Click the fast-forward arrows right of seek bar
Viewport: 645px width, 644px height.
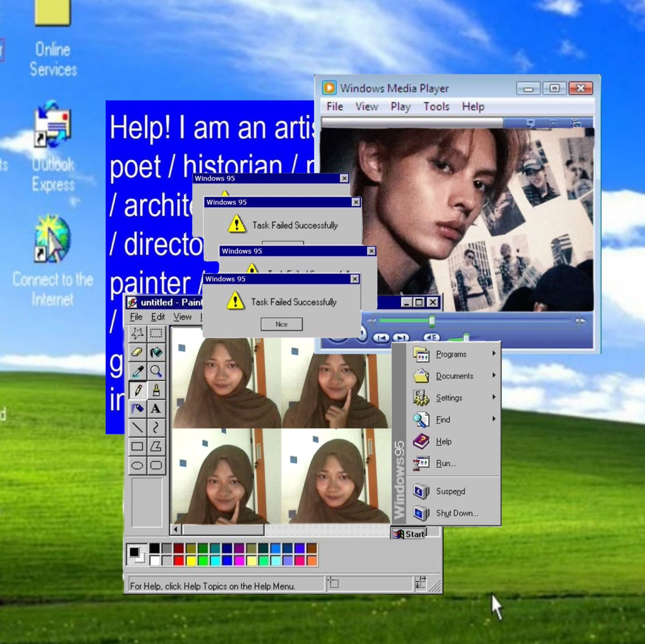(x=580, y=321)
